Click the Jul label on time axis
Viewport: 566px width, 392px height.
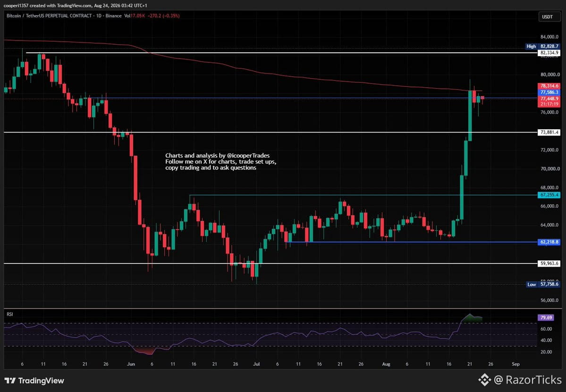click(x=256, y=364)
